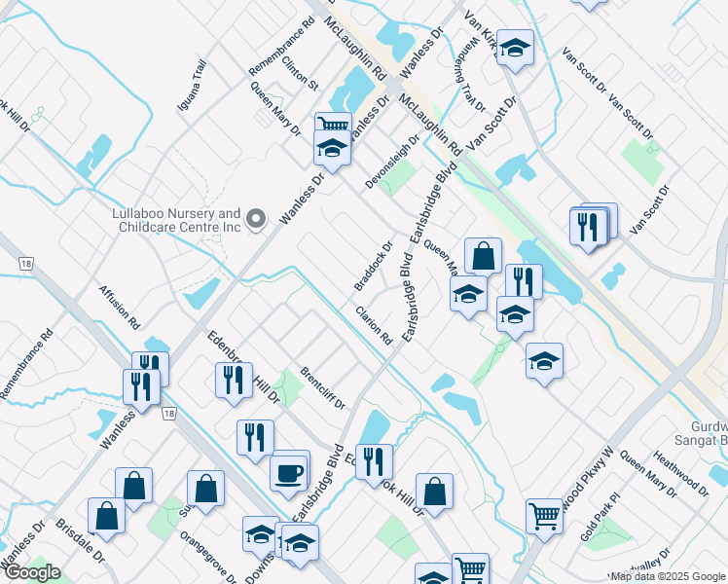Click the Gold Park Pl street label
This screenshot has height=584, width=728.
pyautogui.click(x=600, y=518)
